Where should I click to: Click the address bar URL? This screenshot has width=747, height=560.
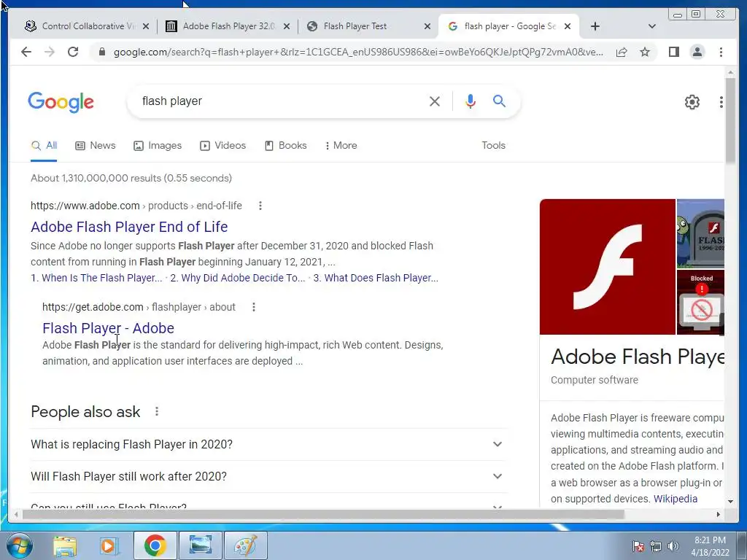click(358, 52)
